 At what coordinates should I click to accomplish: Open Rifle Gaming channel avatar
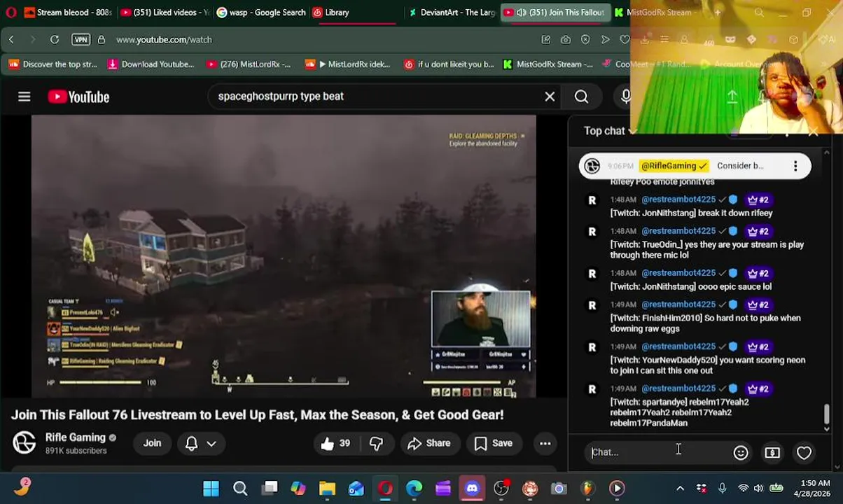point(25,442)
